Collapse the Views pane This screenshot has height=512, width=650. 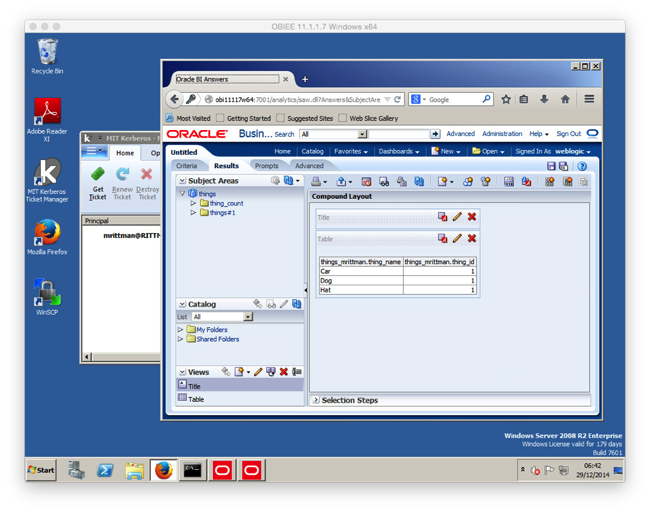pyautogui.click(x=182, y=371)
